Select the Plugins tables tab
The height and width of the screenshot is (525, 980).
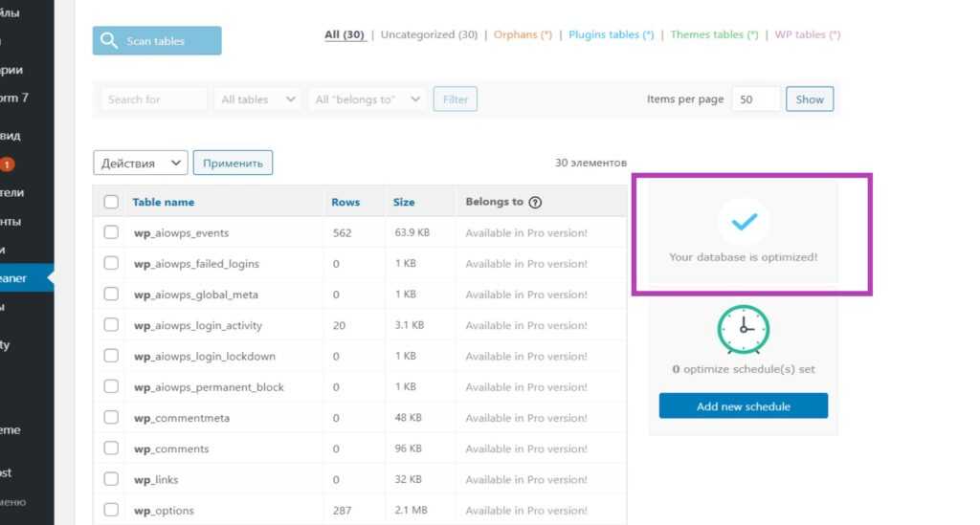(611, 34)
